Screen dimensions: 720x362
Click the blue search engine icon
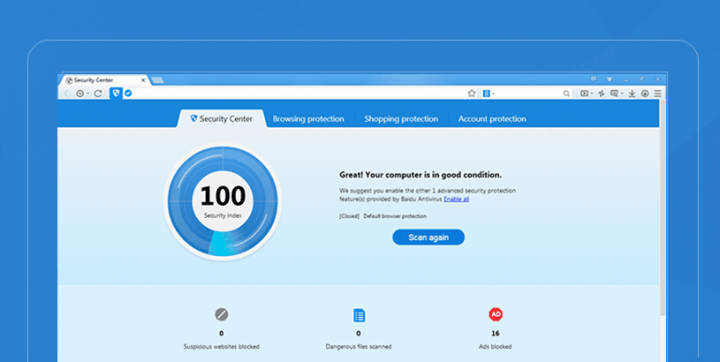click(x=486, y=93)
